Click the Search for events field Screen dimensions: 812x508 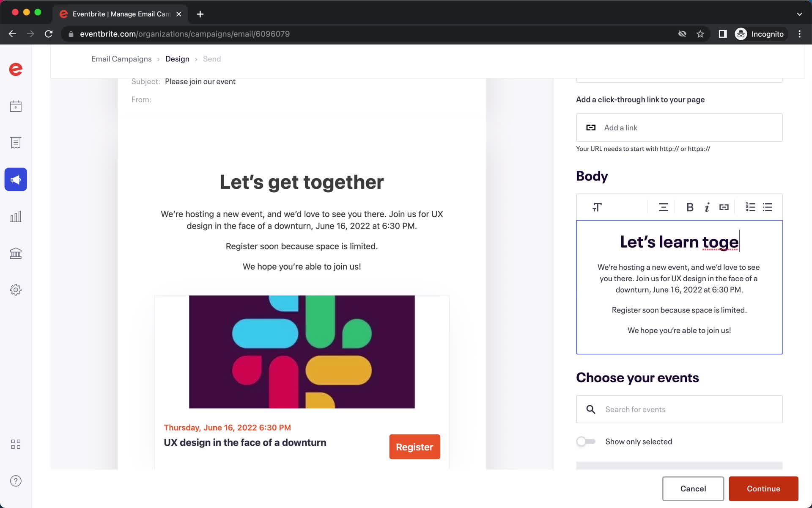pos(679,409)
